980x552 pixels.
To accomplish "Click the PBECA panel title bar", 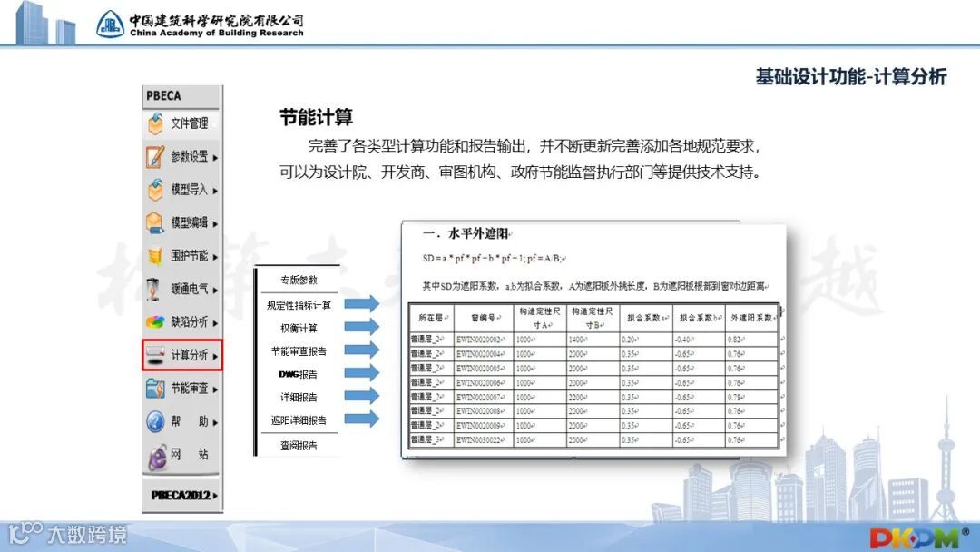I will [181, 96].
